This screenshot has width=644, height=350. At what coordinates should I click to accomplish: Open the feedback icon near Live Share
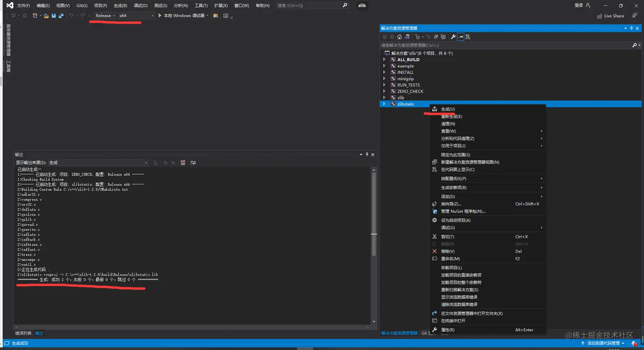point(635,16)
